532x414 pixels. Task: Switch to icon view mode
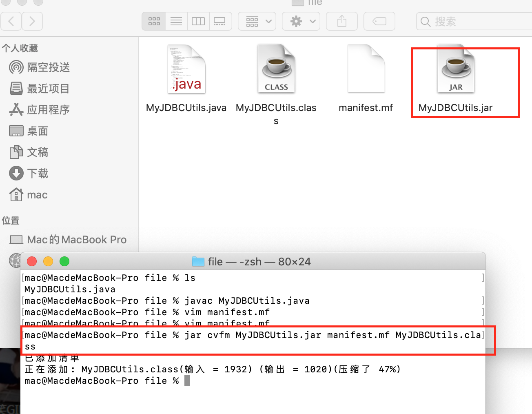(154, 21)
